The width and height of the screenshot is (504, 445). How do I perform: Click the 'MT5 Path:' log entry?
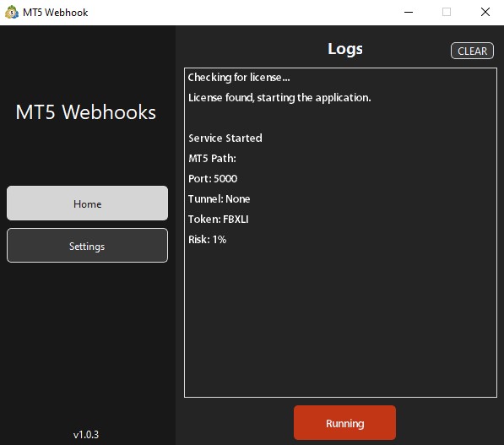click(x=212, y=159)
